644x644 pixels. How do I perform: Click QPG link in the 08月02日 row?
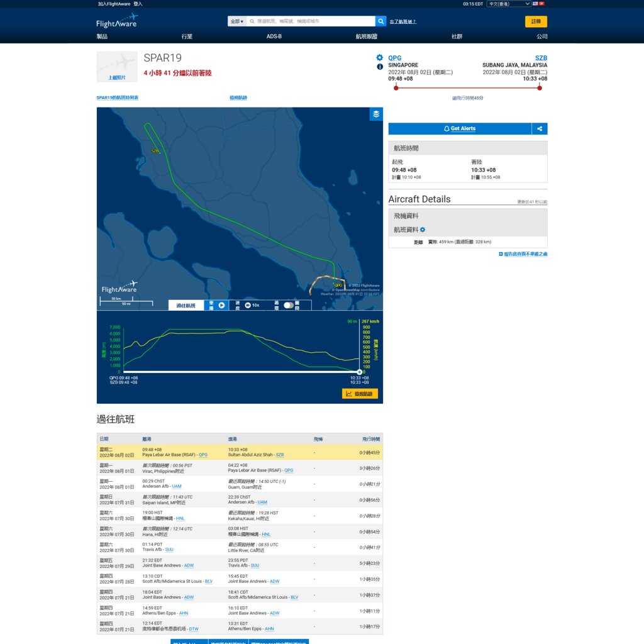[203, 455]
